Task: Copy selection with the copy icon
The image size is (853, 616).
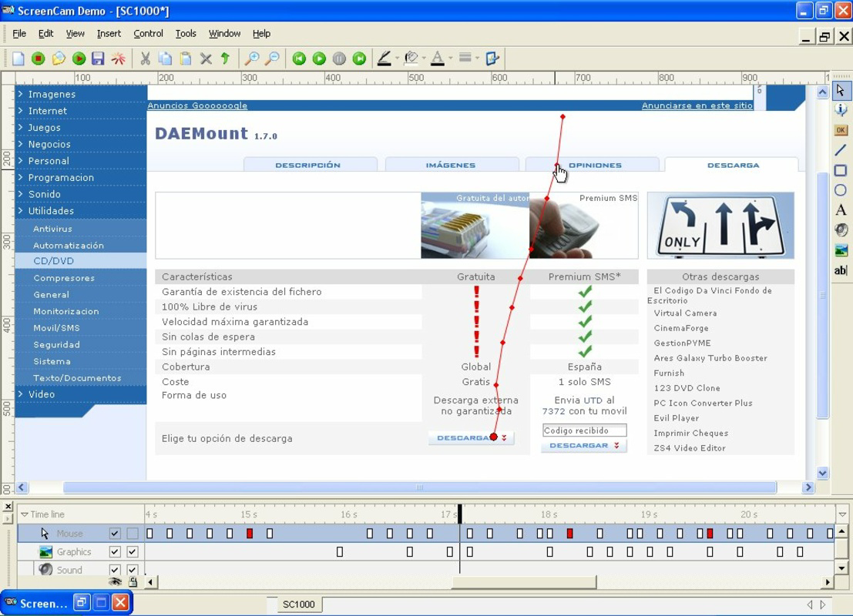Action: pos(165,59)
